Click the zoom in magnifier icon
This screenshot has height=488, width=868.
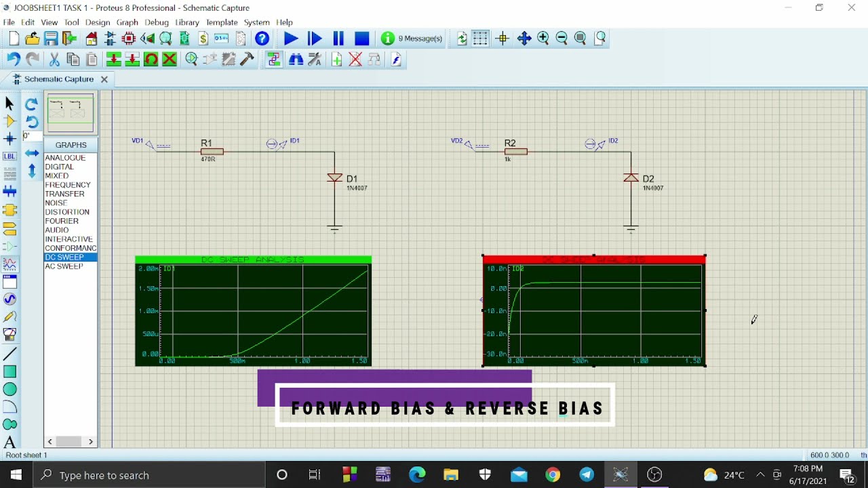(x=543, y=39)
